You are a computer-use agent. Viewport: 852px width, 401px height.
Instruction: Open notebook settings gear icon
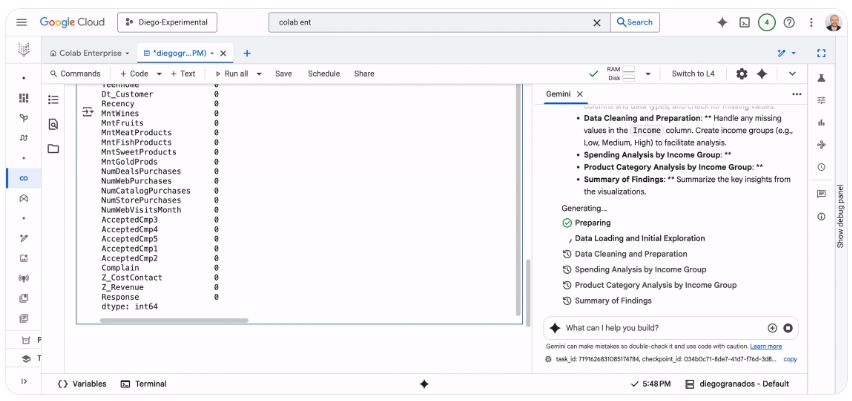tap(741, 74)
